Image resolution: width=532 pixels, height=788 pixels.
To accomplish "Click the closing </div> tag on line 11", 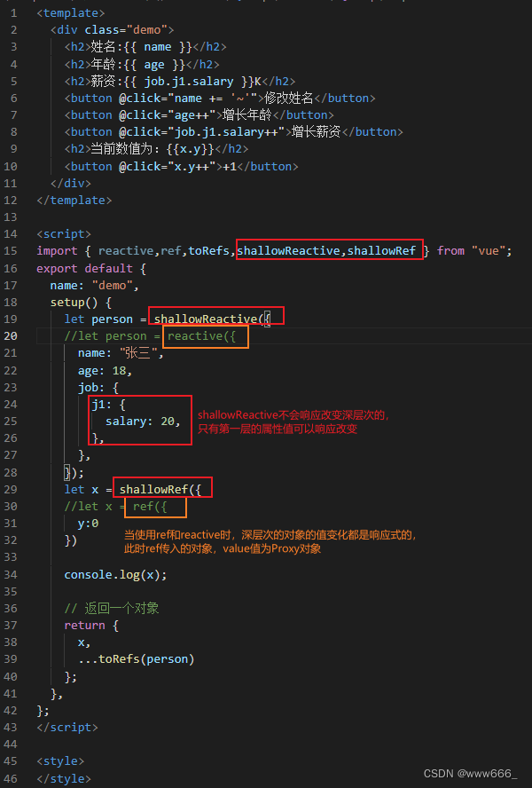I will click(71, 184).
